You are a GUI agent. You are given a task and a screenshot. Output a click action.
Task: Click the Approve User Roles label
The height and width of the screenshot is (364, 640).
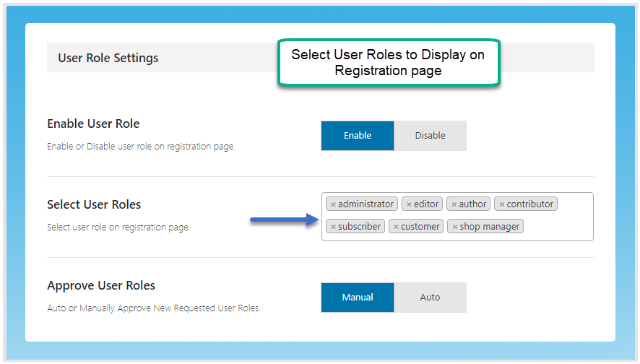[x=101, y=285]
